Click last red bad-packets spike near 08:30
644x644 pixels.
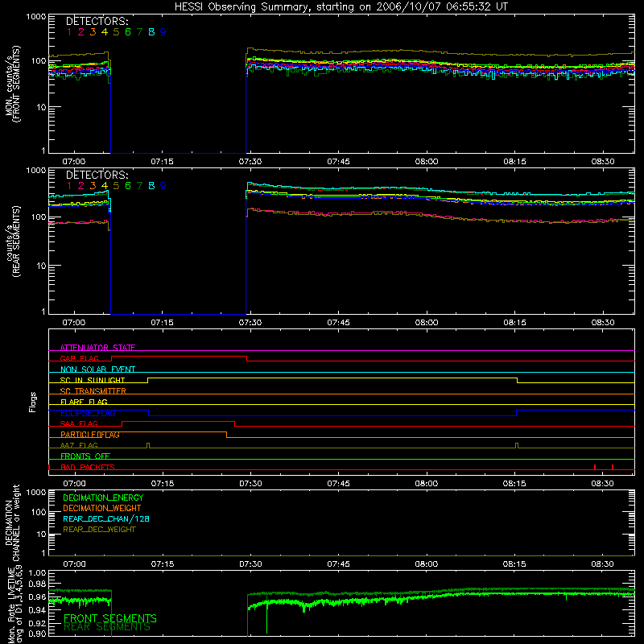[x=613, y=467]
